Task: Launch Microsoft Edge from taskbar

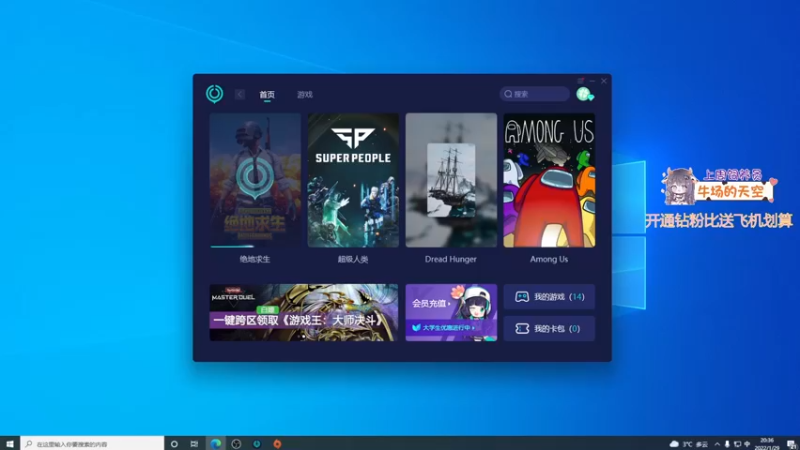Action: click(x=216, y=444)
